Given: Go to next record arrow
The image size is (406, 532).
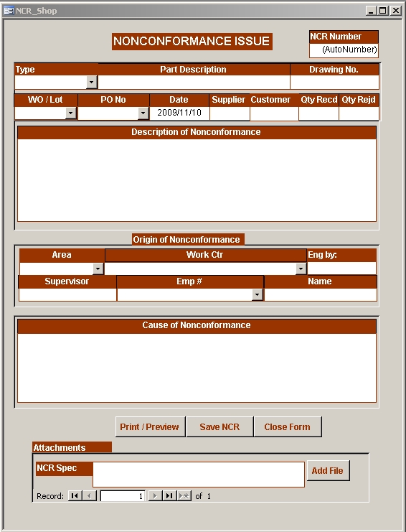Looking at the screenshot, I should click(155, 495).
